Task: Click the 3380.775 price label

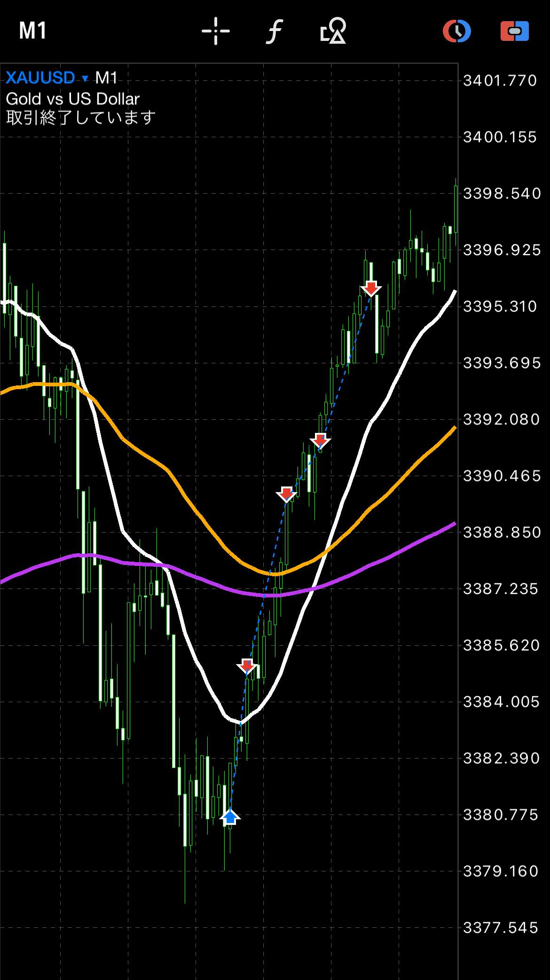Action: click(501, 815)
